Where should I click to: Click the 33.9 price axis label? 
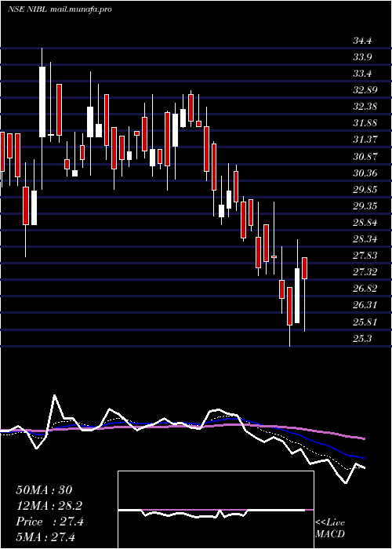pyautogui.click(x=362, y=57)
